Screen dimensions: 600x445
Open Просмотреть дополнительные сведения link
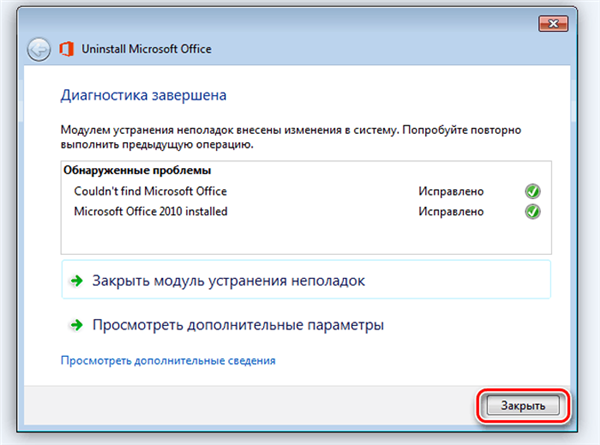(168, 360)
